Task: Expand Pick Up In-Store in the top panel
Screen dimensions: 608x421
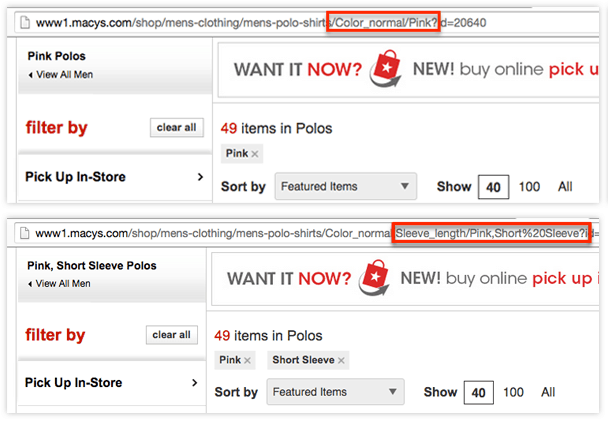Action: tap(114, 177)
